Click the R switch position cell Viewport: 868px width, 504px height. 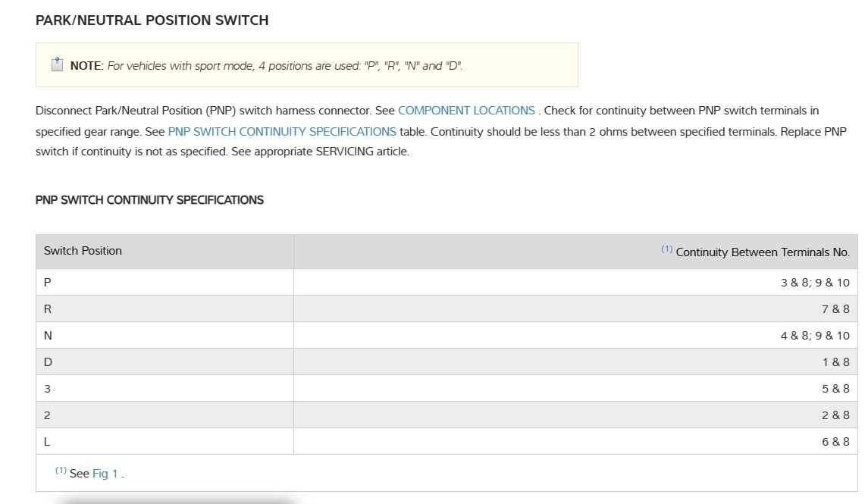tap(48, 308)
